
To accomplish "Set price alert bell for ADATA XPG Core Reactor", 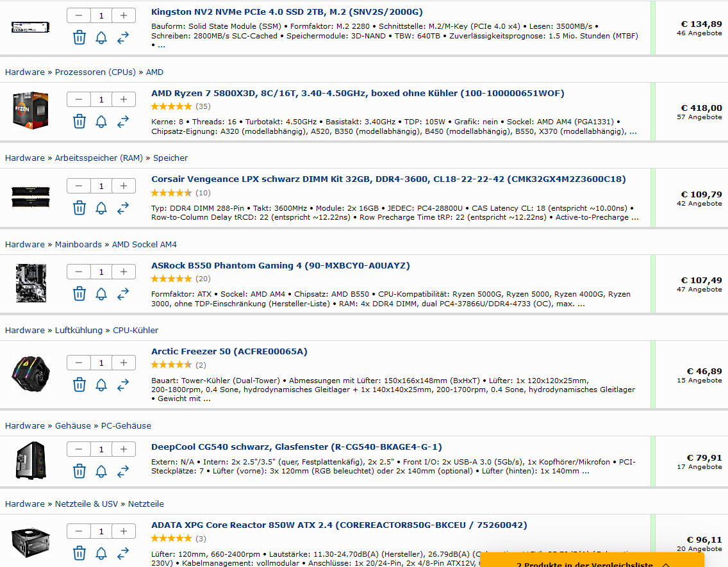I will [101, 553].
